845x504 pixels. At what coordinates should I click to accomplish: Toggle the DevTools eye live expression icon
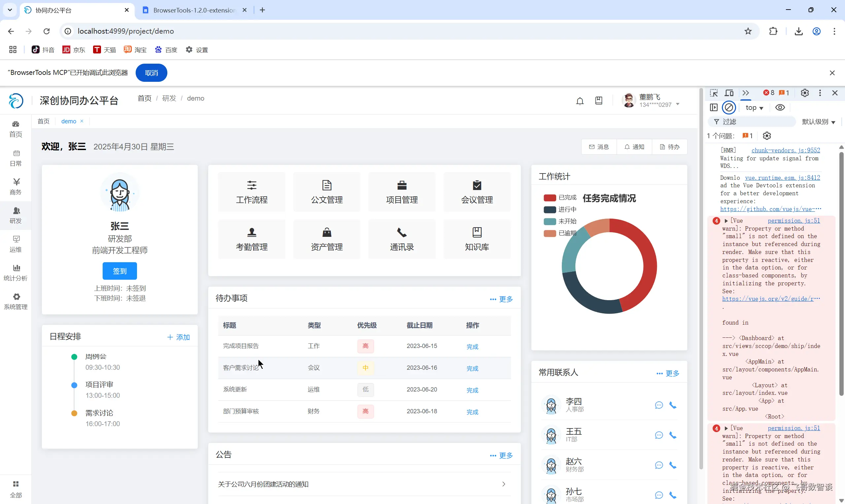(x=780, y=108)
